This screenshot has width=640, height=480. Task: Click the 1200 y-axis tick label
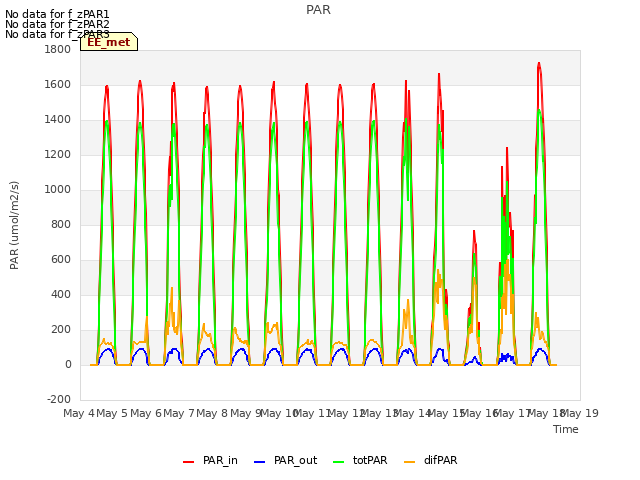58,155
